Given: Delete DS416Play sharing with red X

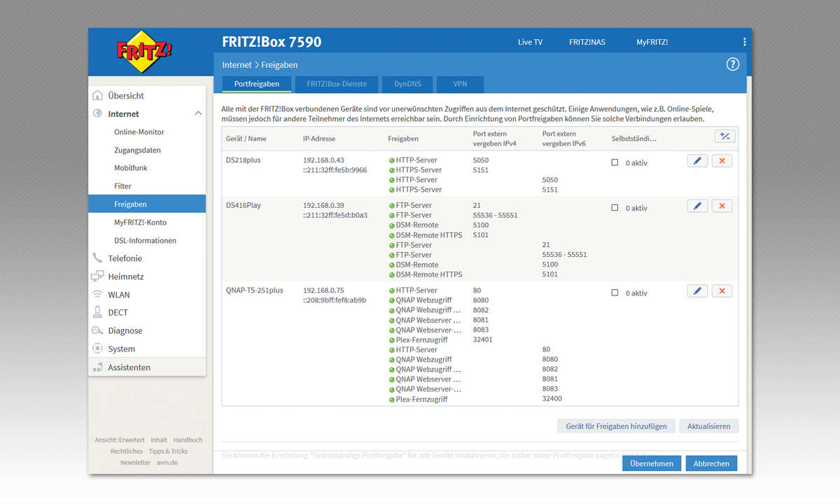Looking at the screenshot, I should [x=722, y=206].
